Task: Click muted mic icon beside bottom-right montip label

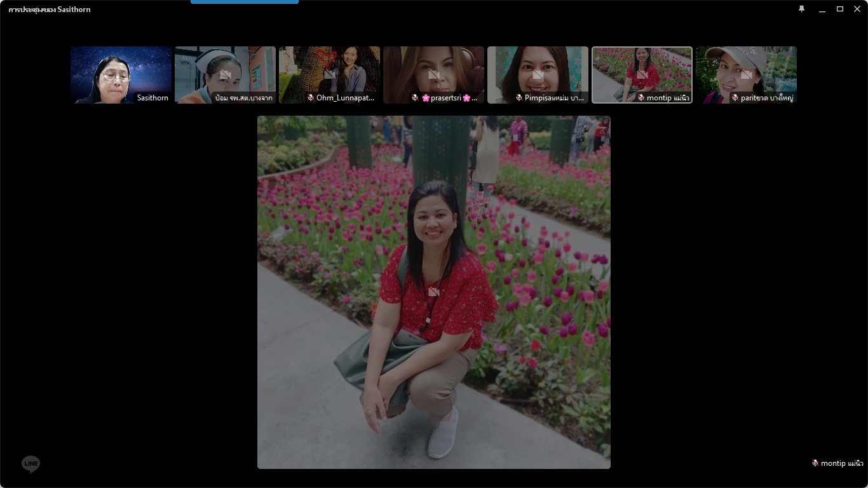Action: (815, 463)
